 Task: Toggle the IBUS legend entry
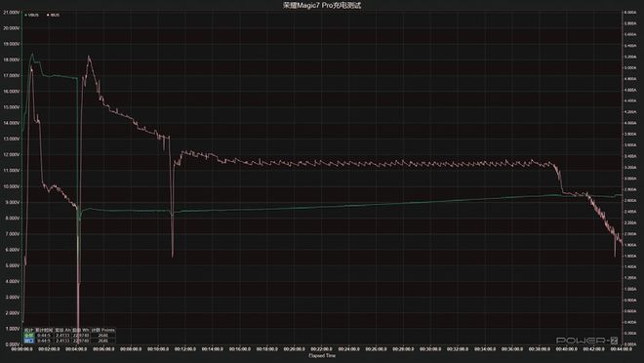tap(53, 15)
